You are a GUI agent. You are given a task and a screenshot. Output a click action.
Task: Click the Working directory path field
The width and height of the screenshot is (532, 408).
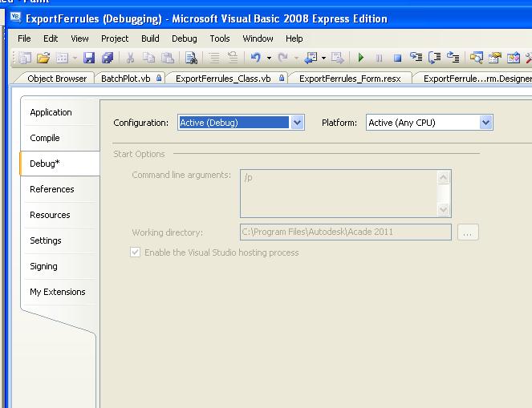[x=346, y=232]
